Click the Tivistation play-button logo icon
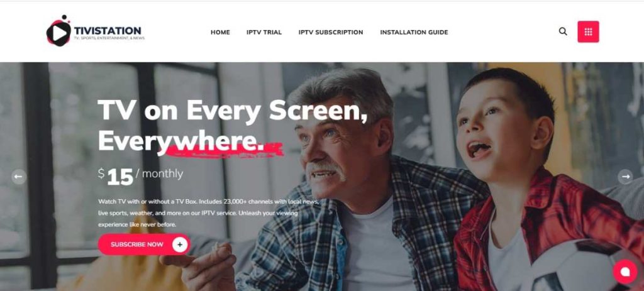The width and height of the screenshot is (644, 291). point(58,31)
